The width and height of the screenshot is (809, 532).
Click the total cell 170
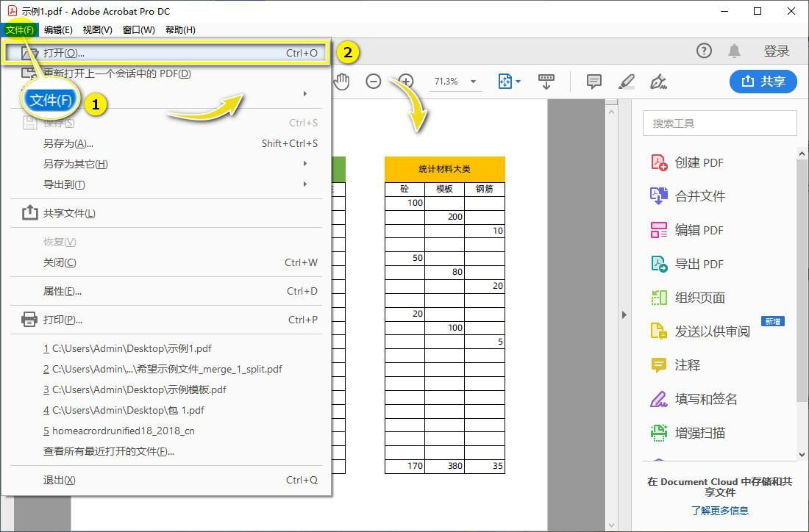point(404,466)
